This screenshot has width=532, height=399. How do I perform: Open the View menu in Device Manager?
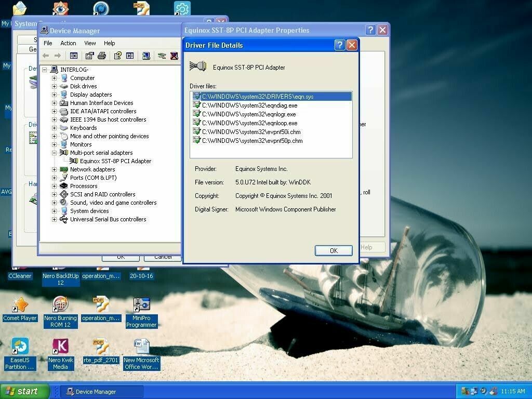pyautogui.click(x=90, y=43)
